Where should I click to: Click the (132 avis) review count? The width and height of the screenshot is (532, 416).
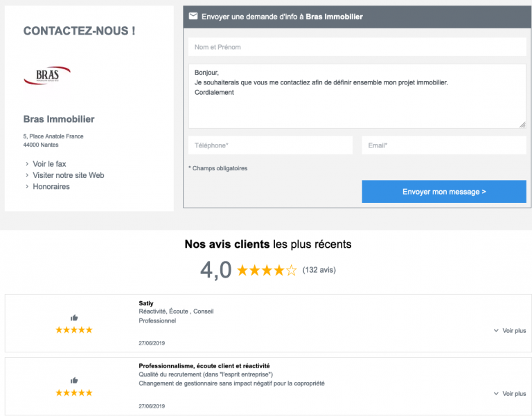[x=319, y=270]
